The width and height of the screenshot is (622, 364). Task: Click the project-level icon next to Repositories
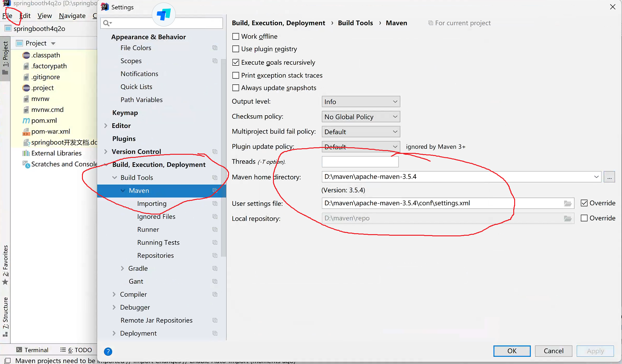click(x=215, y=255)
